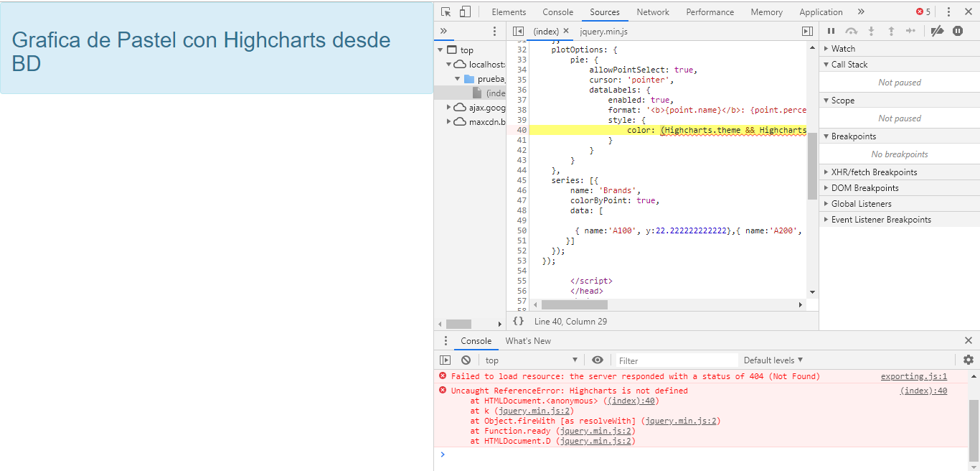
Task: Click the console prompt input line
Action: click(703, 454)
